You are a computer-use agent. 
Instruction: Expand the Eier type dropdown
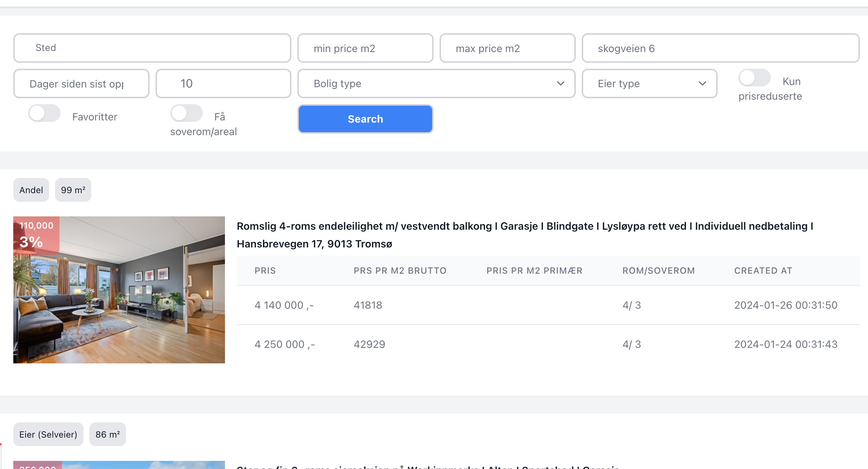point(643,84)
